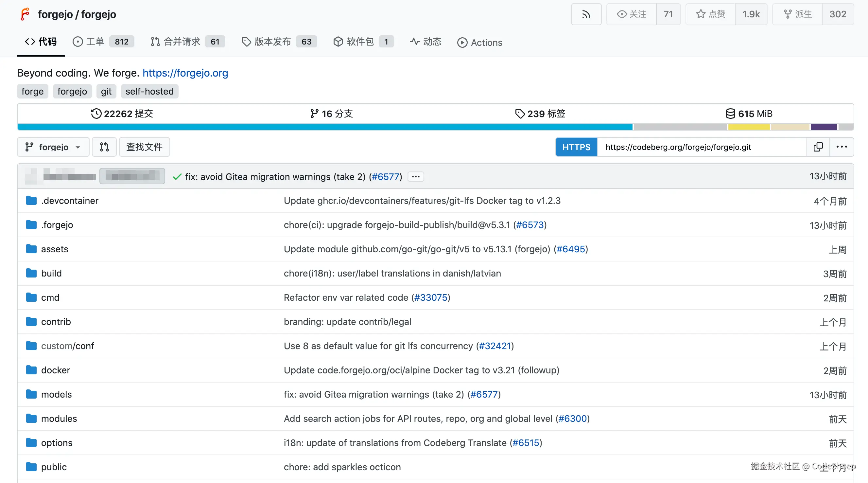The image size is (868, 483).
Task: Click the .devcontainer folder icon
Action: click(31, 201)
